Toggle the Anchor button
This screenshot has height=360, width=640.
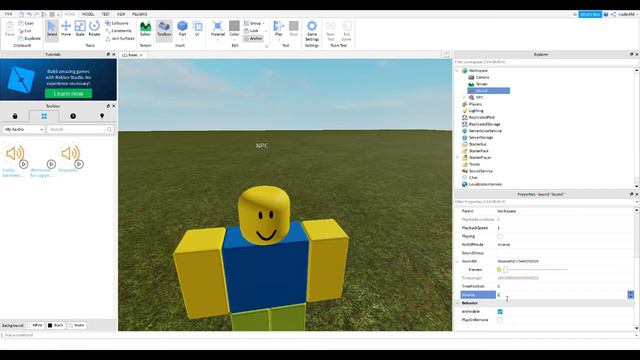click(253, 38)
